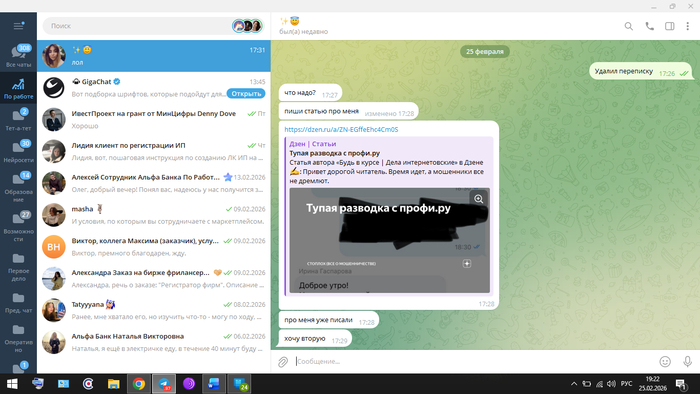Click the 'про меня уже писали' message
The image size is (700, 394).
[329, 320]
